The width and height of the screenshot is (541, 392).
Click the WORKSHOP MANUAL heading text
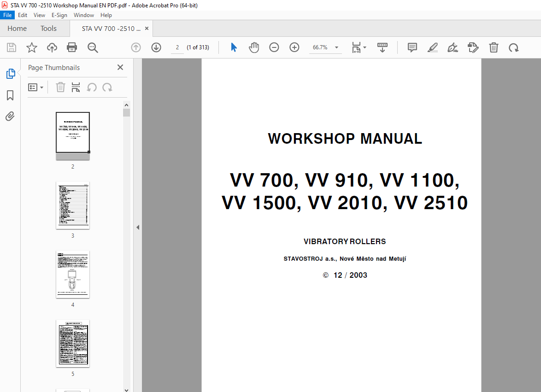345,139
